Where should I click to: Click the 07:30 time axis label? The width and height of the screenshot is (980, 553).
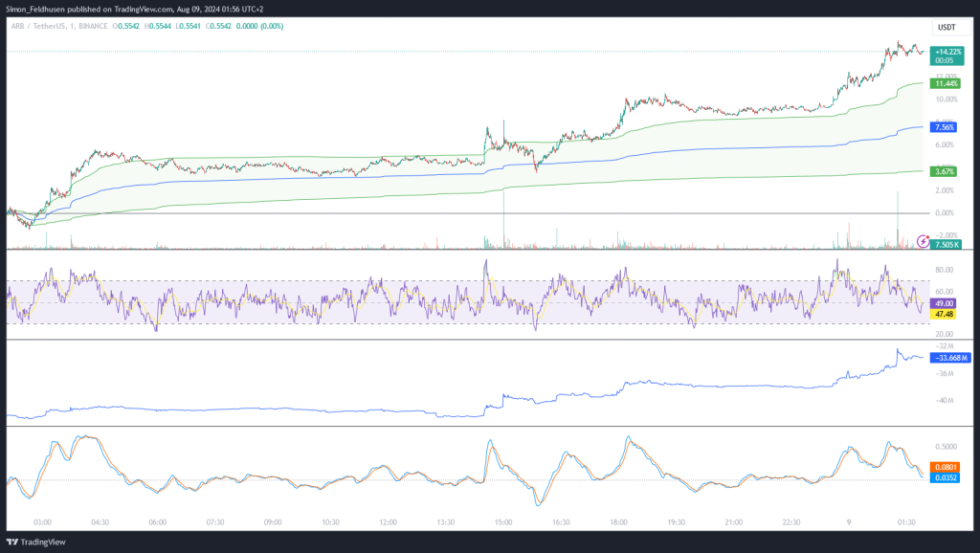[215, 522]
